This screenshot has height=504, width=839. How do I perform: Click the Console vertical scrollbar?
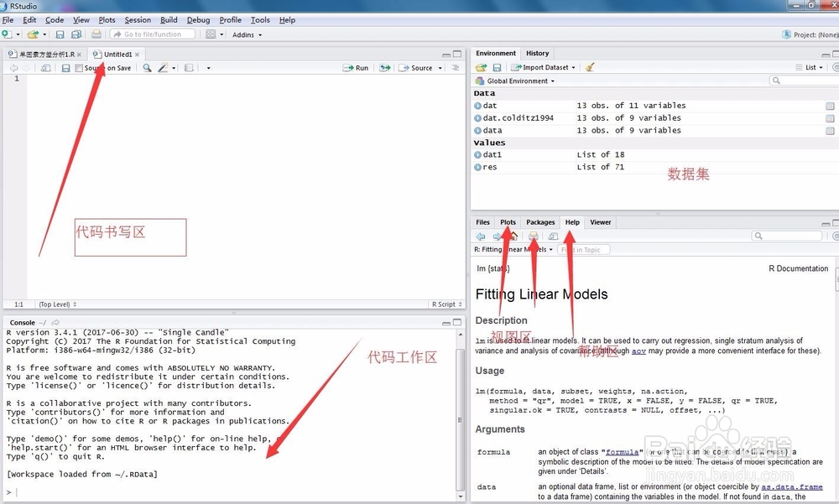[x=460, y=415]
